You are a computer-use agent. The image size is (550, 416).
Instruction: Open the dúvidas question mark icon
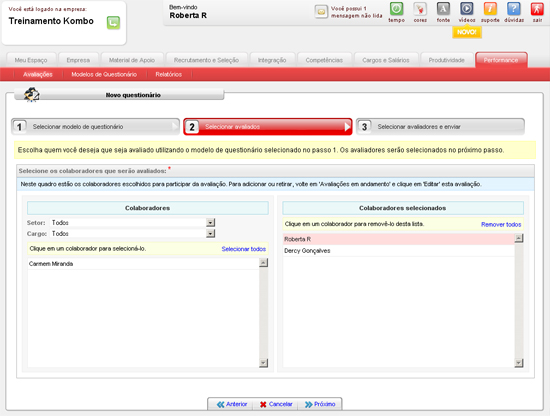[514, 9]
